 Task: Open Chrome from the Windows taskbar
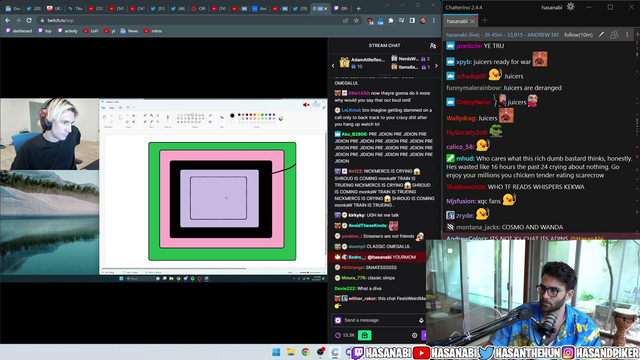pos(306,352)
